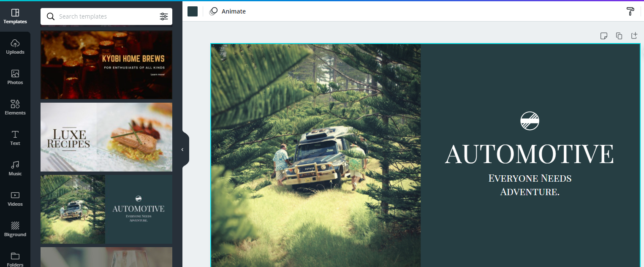The height and width of the screenshot is (267, 644).
Task: Click the Animate button
Action: tap(228, 11)
